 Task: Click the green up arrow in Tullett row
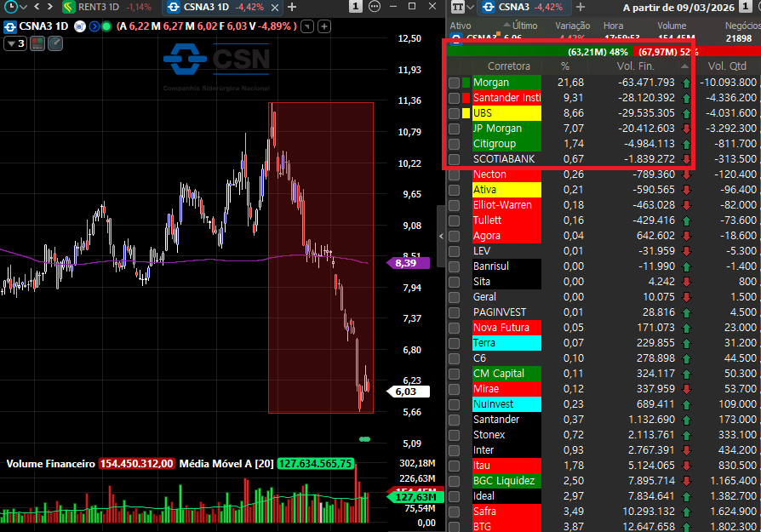(686, 220)
